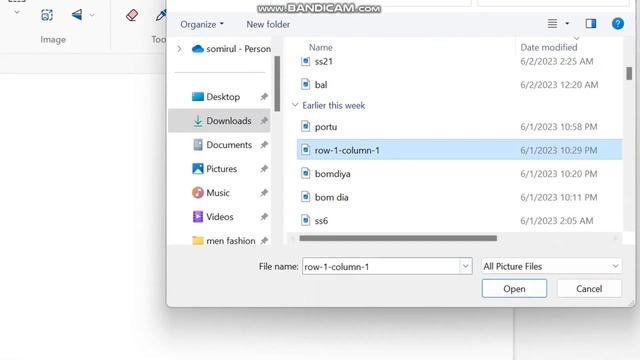This screenshot has height=360, width=640.
Task: Open Downloads in the navigation pane
Action: pos(219,121)
